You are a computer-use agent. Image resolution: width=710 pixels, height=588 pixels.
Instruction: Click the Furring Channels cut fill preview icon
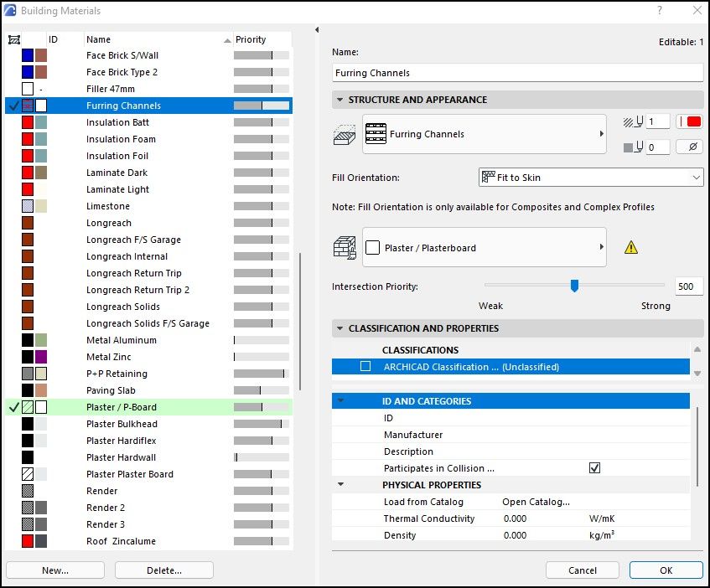(376, 134)
